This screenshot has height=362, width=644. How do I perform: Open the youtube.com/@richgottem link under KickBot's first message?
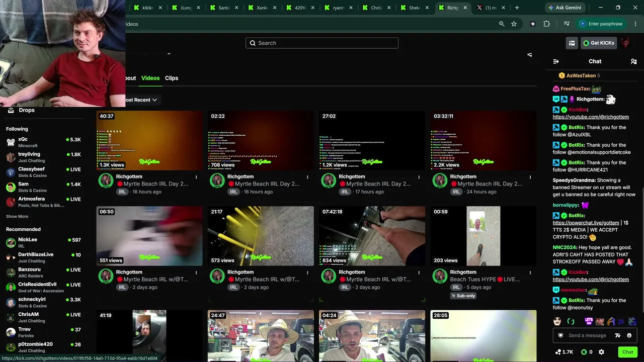click(x=591, y=117)
